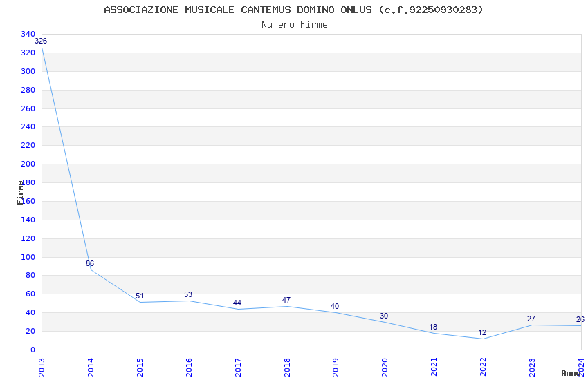Click the x-axis year label 2013
This screenshot has width=588, height=380.
click(42, 368)
